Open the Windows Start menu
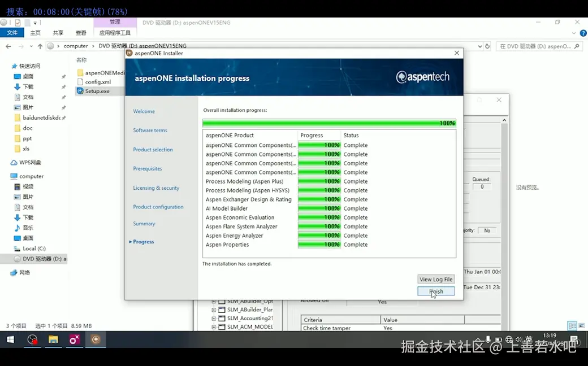Viewport: 588px width, 366px height. [11, 340]
